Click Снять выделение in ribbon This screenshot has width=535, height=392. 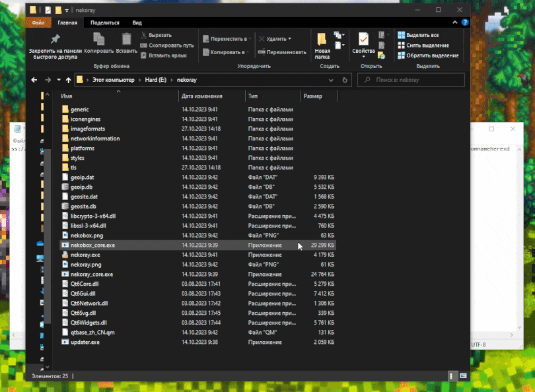point(423,46)
